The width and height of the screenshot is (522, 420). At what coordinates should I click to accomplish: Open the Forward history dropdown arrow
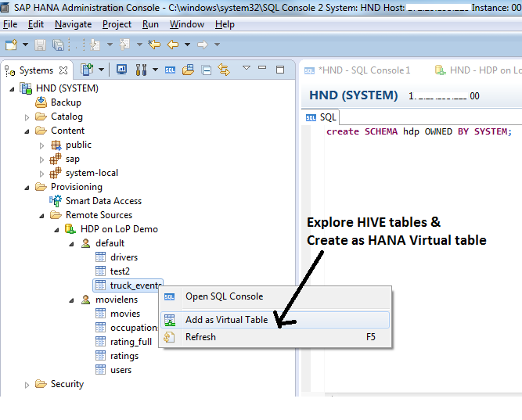(x=217, y=45)
